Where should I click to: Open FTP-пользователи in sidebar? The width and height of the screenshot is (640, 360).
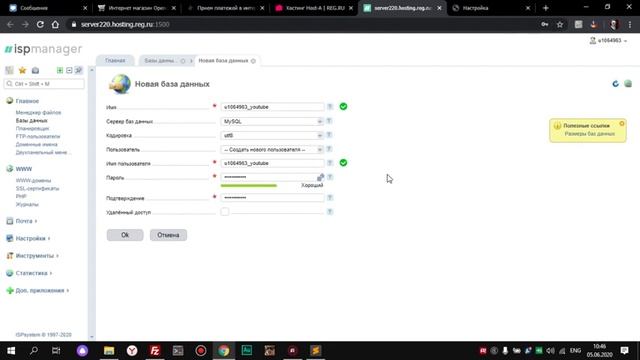pos(38,136)
